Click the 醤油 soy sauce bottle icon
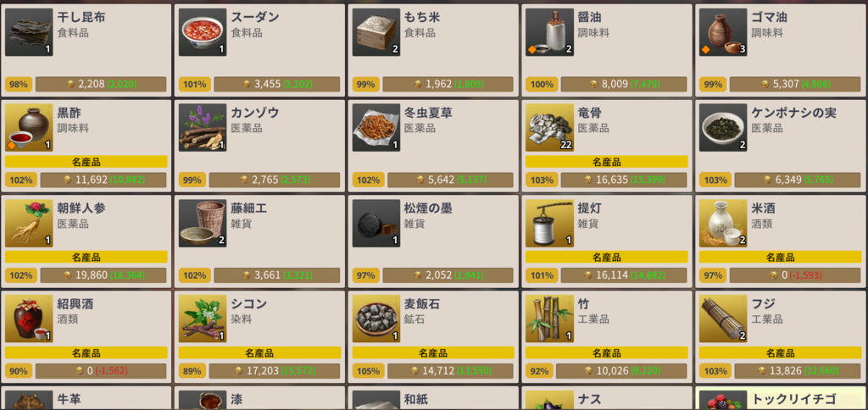Image resolution: width=868 pixels, height=410 pixels. [549, 32]
